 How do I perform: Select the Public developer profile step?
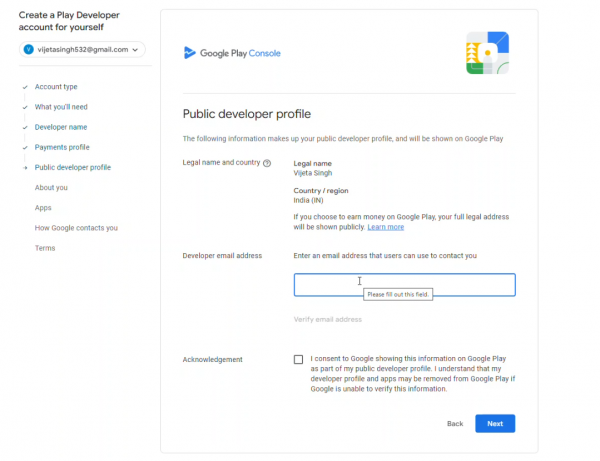[x=73, y=167]
